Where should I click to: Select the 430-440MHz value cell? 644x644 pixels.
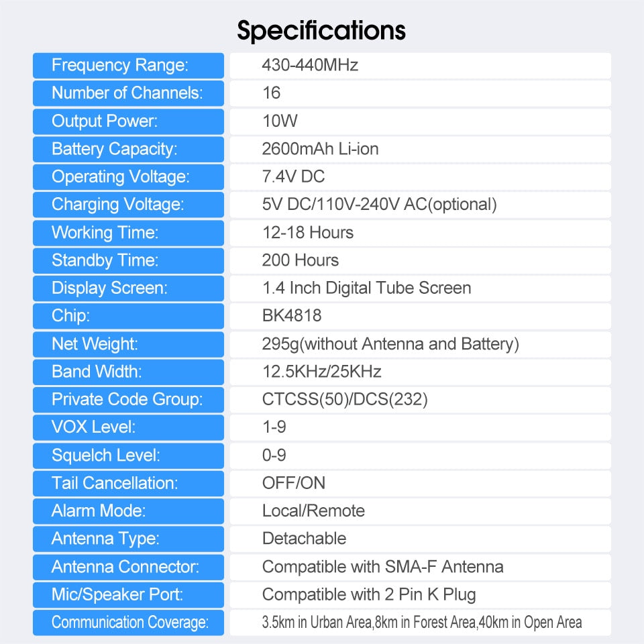(x=310, y=65)
